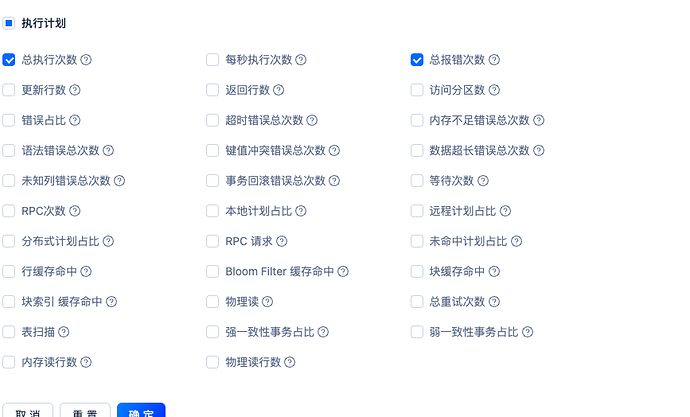The height and width of the screenshot is (417, 690).
Task: Click the 重置 reset button
Action: pos(85,411)
